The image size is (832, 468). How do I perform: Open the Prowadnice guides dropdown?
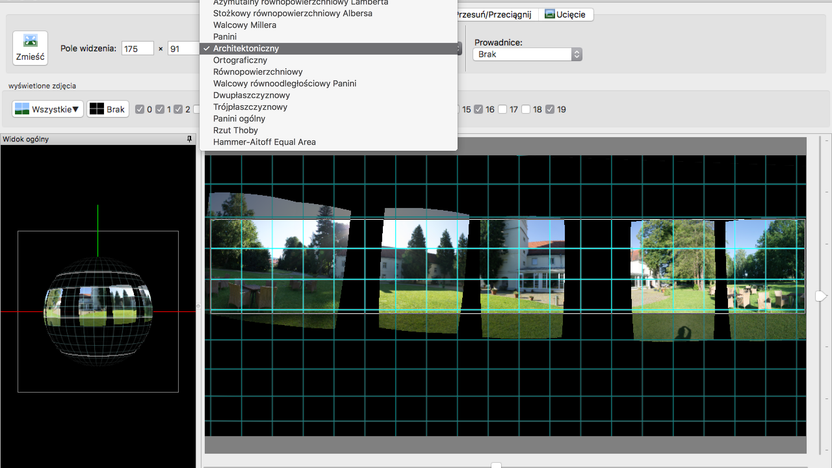[x=528, y=54]
